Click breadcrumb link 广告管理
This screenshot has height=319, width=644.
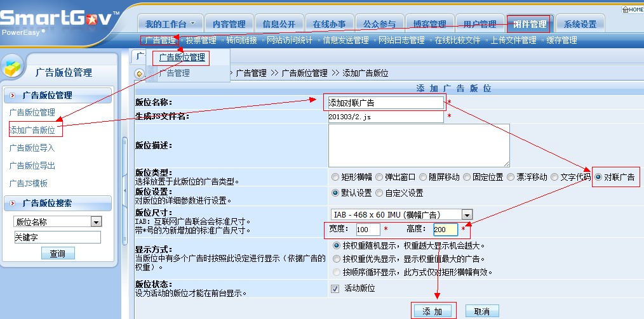(x=252, y=74)
